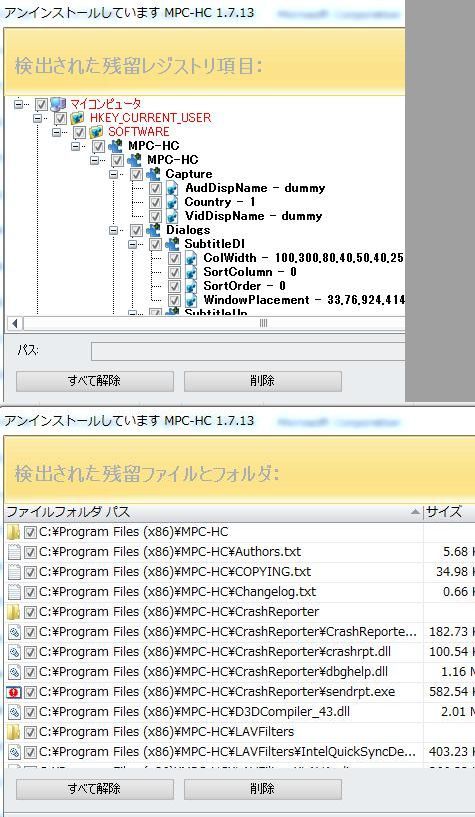Click the sendrpt.exe red icon

[x=14, y=692]
